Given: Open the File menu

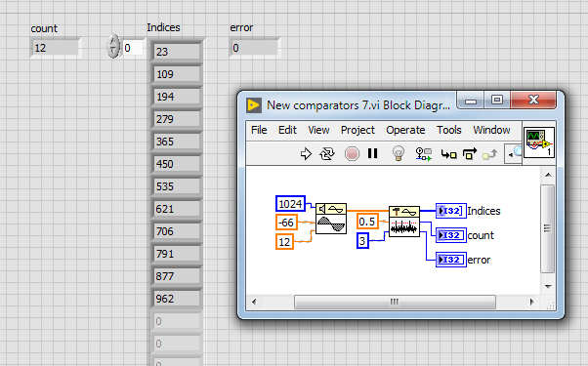Looking at the screenshot, I should pyautogui.click(x=259, y=130).
